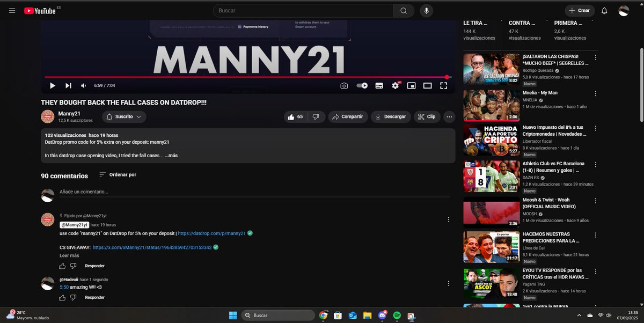Open the Windows Start menu
The image size is (644, 323).
click(x=232, y=315)
